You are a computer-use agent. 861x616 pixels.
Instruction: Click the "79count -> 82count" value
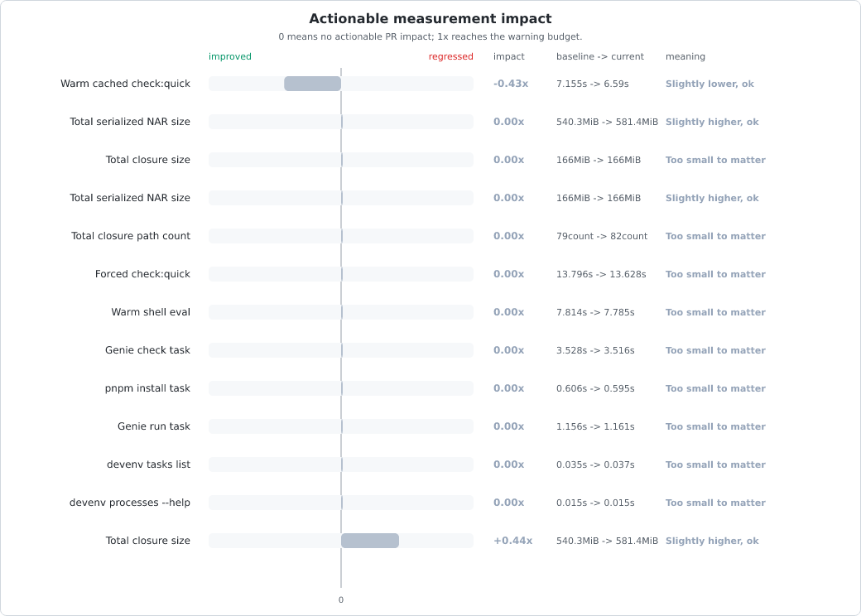tap(602, 236)
